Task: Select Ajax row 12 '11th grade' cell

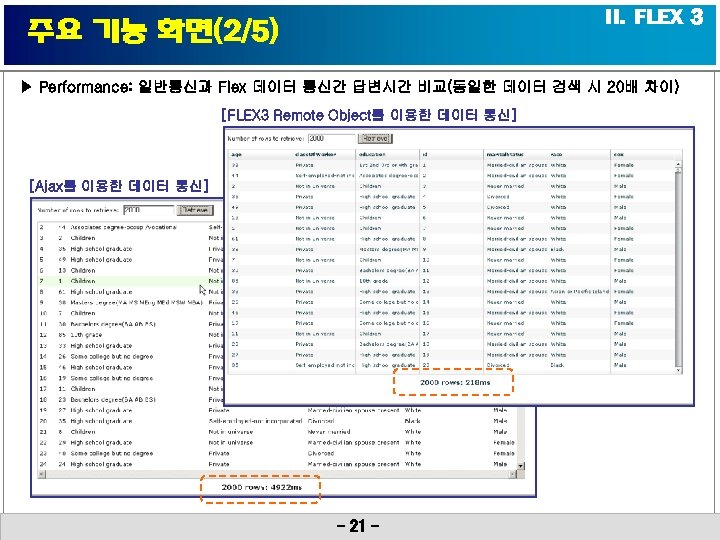Action: [86, 335]
